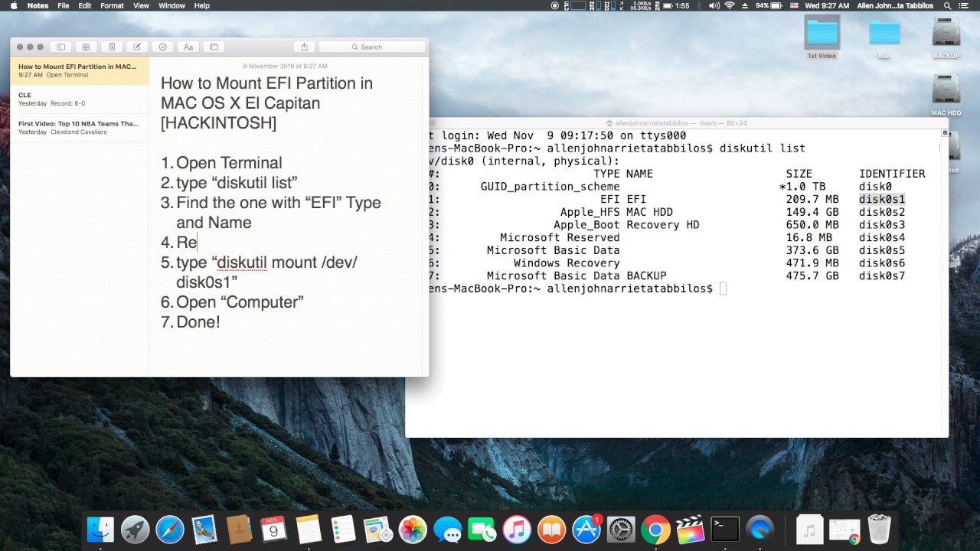
Task: Open the 'First Video: Top 10 NBA Teams' note
Action: 80,128
